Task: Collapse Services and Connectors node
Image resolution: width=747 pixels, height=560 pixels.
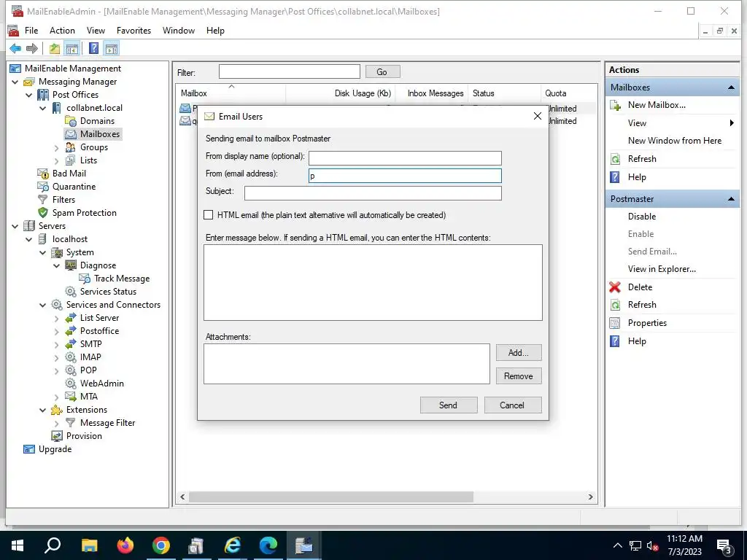Action: point(43,305)
